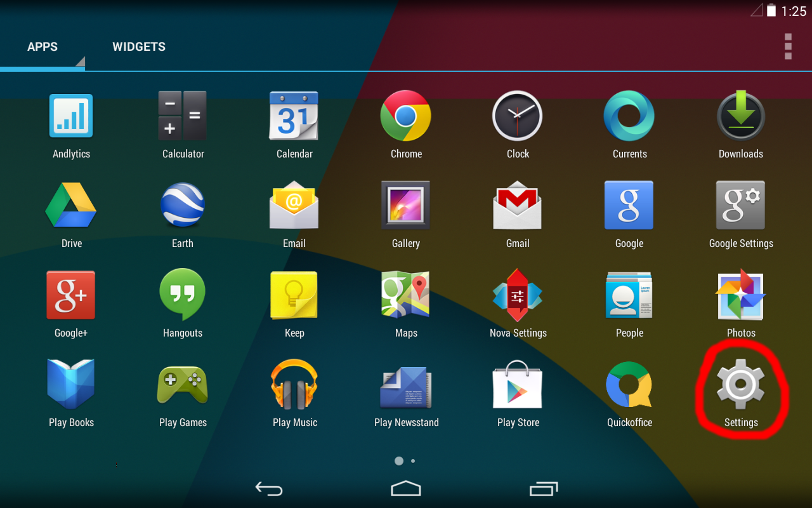
Task: Open Nova Settings
Action: (518, 295)
